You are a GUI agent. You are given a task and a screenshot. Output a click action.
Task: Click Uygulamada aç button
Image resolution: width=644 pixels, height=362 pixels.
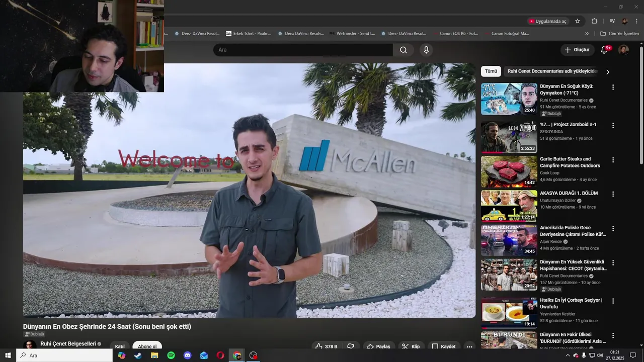tap(547, 21)
